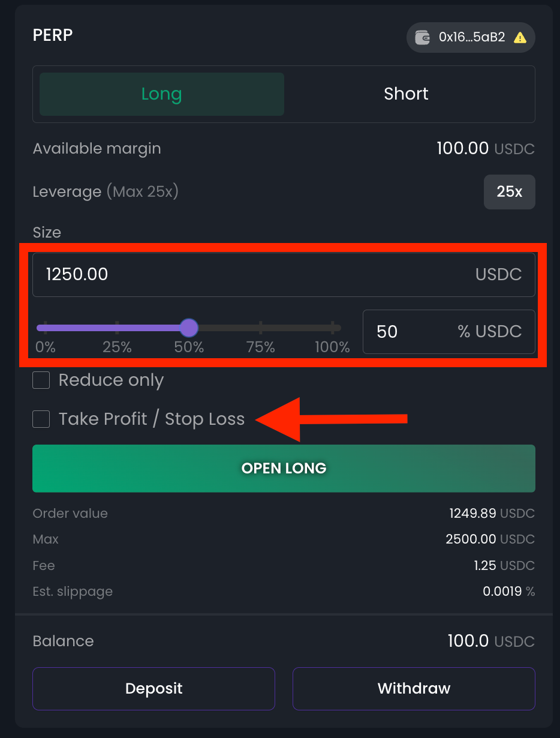
Task: Set size slider to 75% mark
Action: point(261,328)
